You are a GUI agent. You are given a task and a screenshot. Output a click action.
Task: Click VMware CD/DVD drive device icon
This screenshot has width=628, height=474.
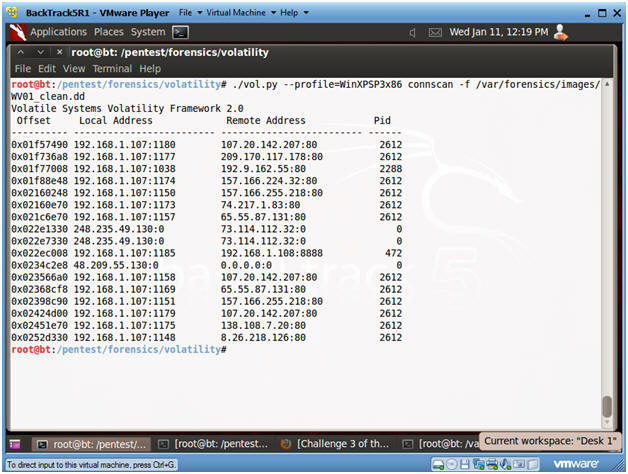pyautogui.click(x=452, y=464)
